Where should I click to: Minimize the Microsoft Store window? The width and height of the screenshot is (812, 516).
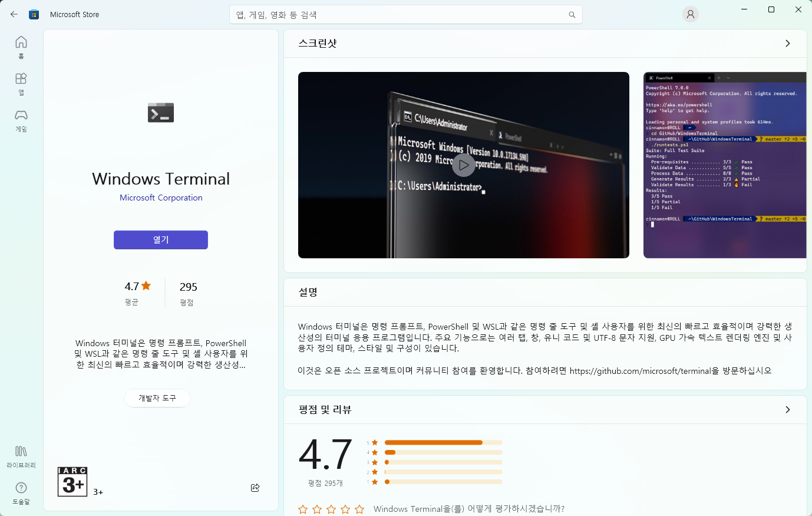coord(745,9)
